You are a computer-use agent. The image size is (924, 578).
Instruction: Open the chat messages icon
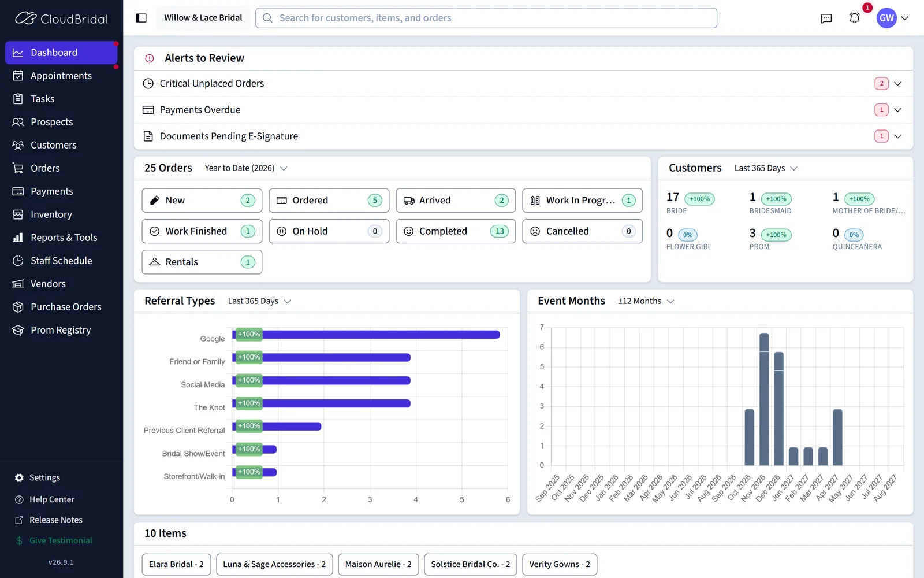coord(826,18)
